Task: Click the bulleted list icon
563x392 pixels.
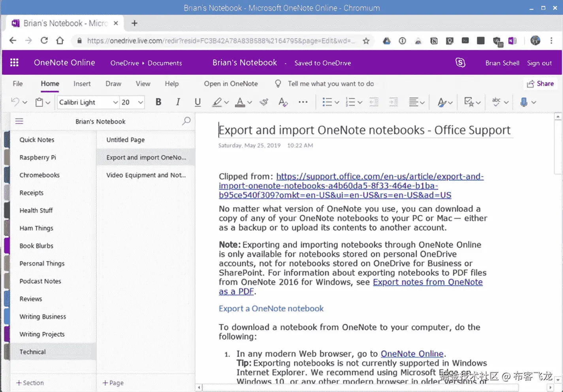Action: [327, 102]
